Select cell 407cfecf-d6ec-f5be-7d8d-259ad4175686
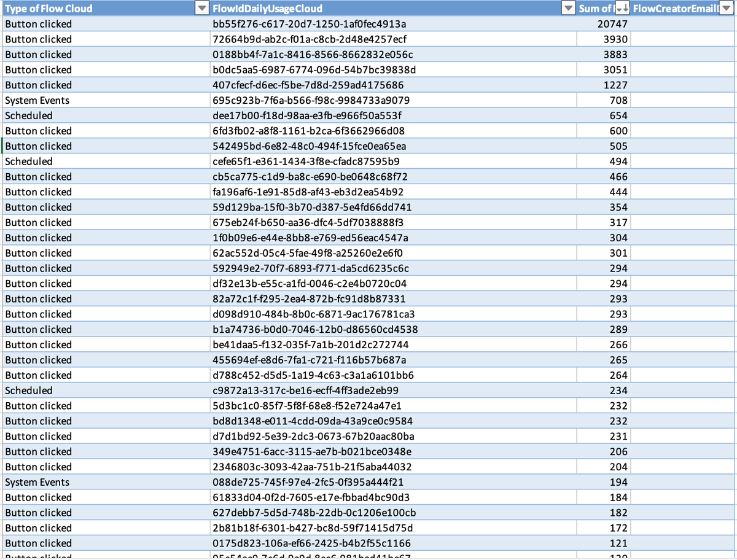Image resolution: width=737 pixels, height=560 pixels. coord(393,85)
